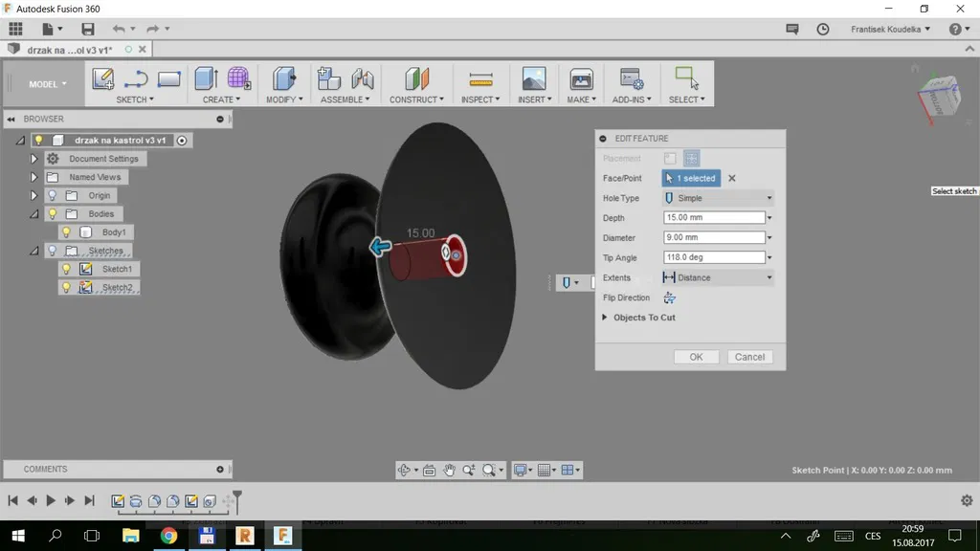Click the Offset Plane construct icon
This screenshot has height=551, width=980.
pos(417,78)
